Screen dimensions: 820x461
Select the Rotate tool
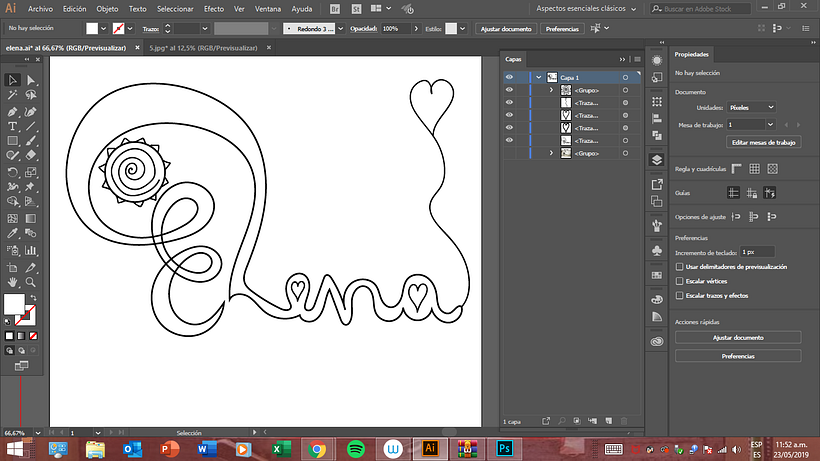pos(13,172)
